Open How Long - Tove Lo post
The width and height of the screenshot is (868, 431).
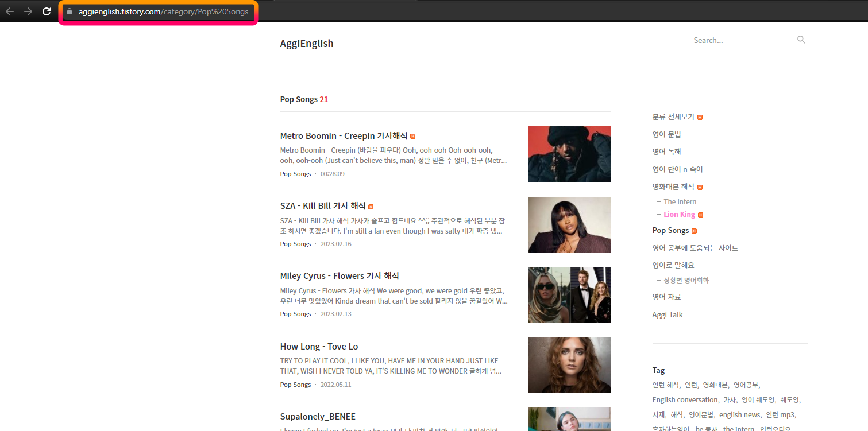(x=319, y=347)
